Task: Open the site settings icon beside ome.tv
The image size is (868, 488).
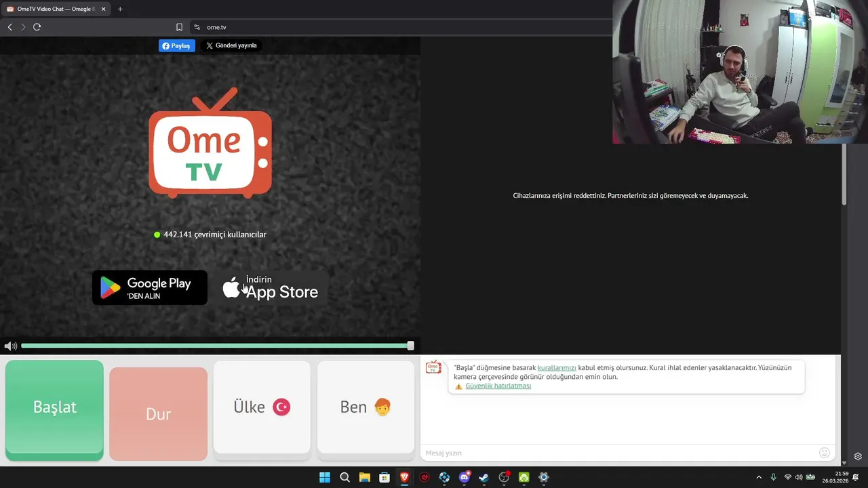Action: click(x=197, y=27)
